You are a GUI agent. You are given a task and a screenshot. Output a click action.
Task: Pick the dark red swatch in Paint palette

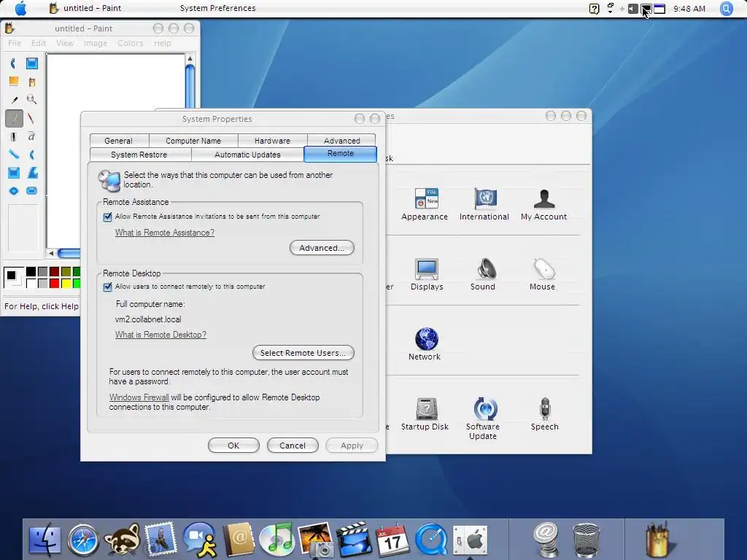click(54, 272)
